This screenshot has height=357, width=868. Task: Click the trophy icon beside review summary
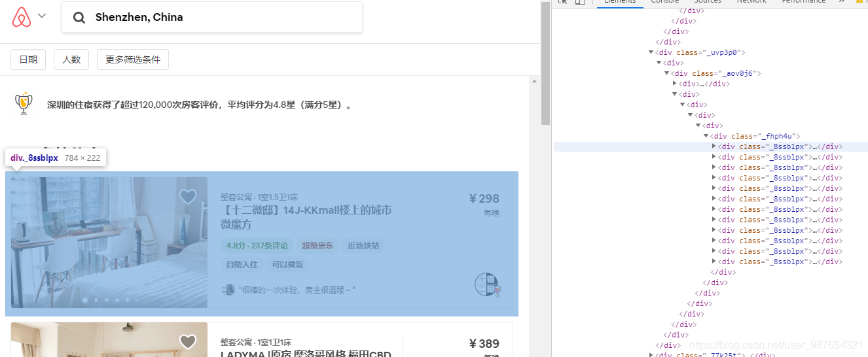[24, 103]
